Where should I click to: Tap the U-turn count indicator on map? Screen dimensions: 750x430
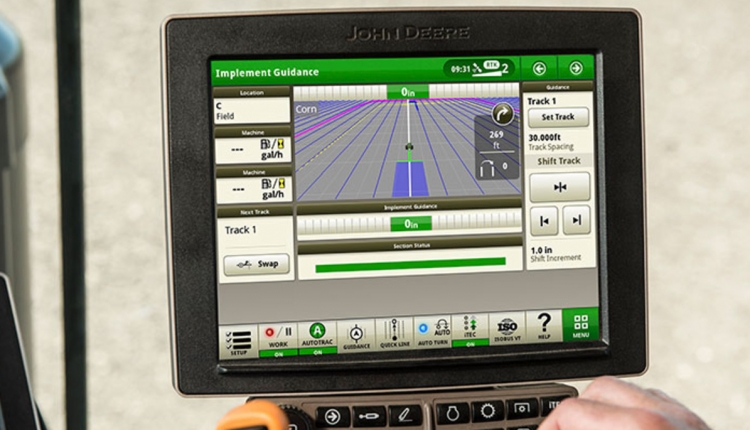[494, 168]
